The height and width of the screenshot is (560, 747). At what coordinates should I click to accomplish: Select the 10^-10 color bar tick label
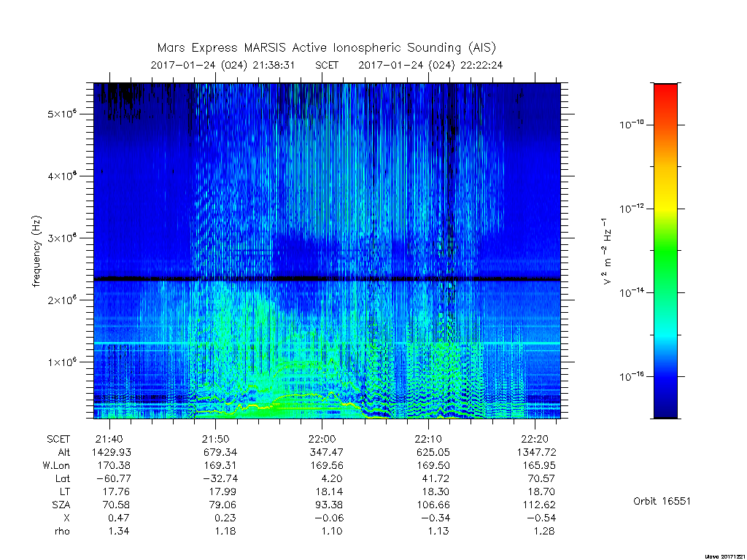[x=632, y=125]
